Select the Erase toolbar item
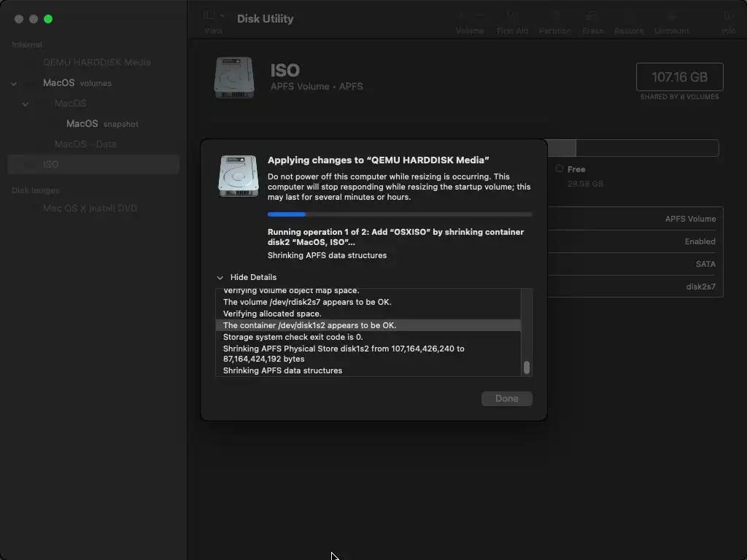 (x=592, y=23)
